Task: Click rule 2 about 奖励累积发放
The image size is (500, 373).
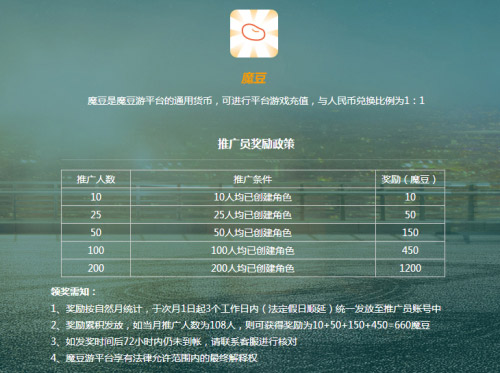Action: coord(240,325)
